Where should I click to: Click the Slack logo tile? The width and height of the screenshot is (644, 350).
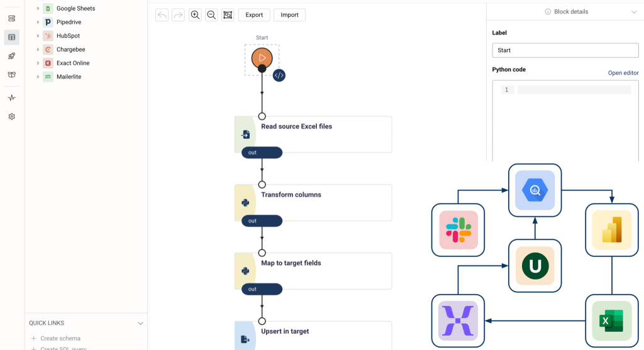(458, 230)
